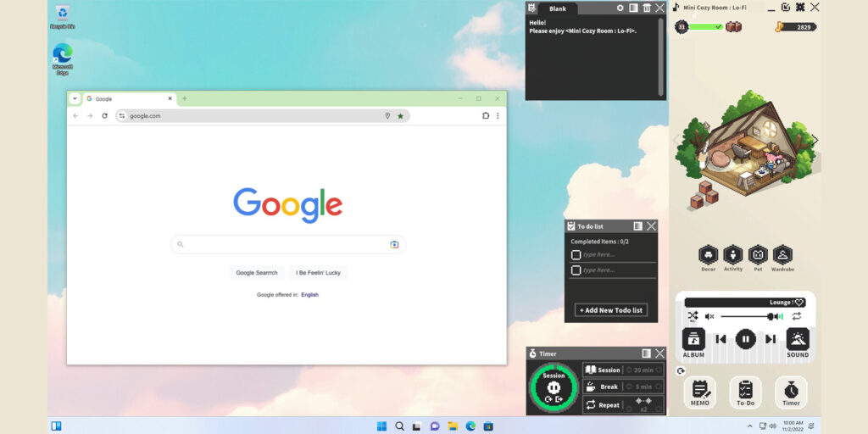Screen dimensions: 868x434
Task: Click the Add New Todo list button
Action: [611, 310]
